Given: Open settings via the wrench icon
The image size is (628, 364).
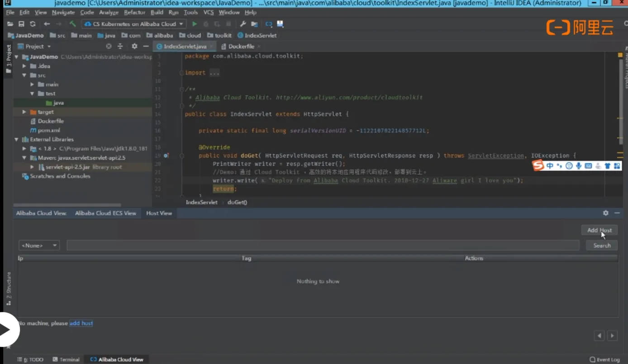Looking at the screenshot, I should tap(243, 24).
